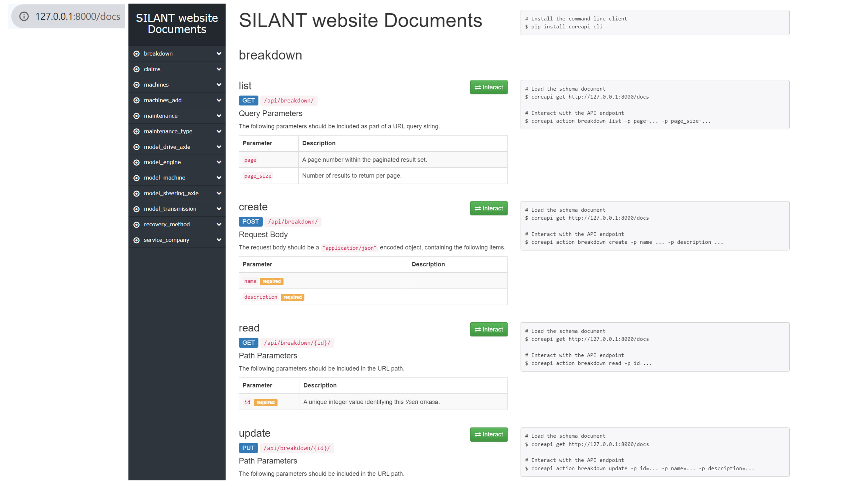The height and width of the screenshot is (487, 868).
Task: Expand the model_drive_axle chevron
Action: 219,147
